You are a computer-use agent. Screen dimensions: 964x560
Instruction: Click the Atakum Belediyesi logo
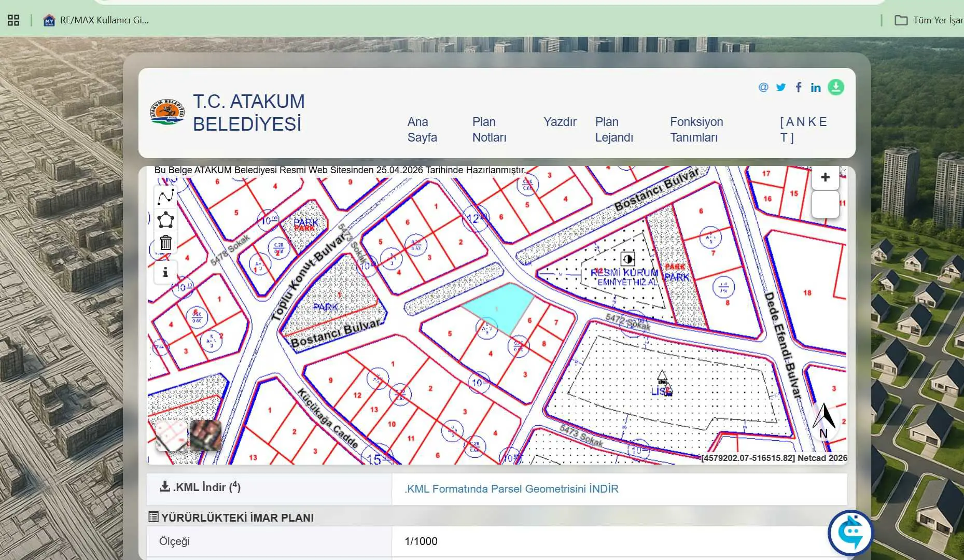[x=167, y=112]
